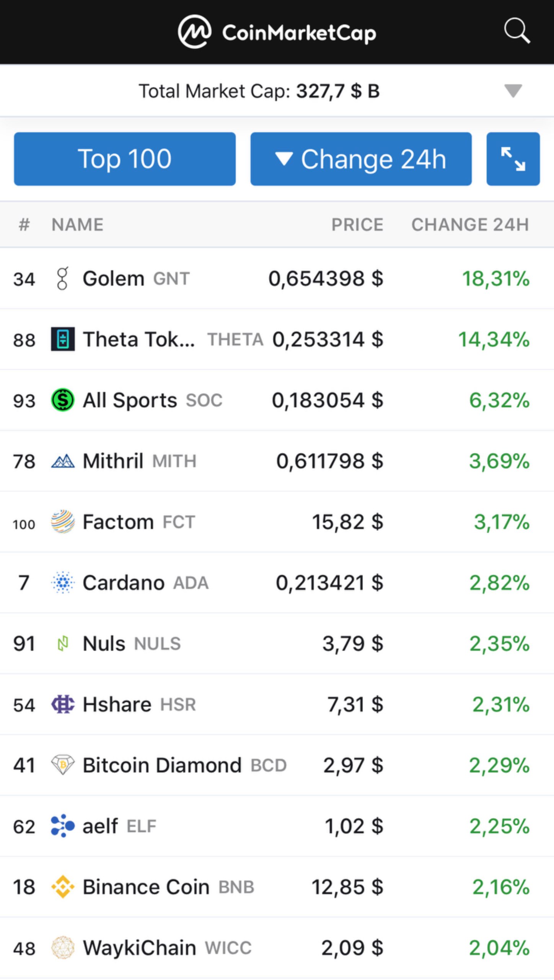Tap the Cardano ADA logo icon
Image resolution: width=554 pixels, height=980 pixels.
[x=63, y=583]
